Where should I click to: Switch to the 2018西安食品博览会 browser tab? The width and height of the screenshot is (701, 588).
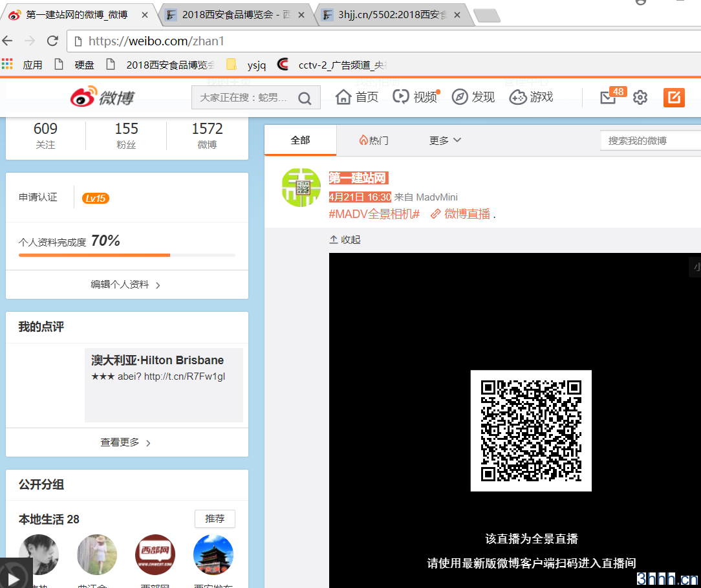coord(236,14)
